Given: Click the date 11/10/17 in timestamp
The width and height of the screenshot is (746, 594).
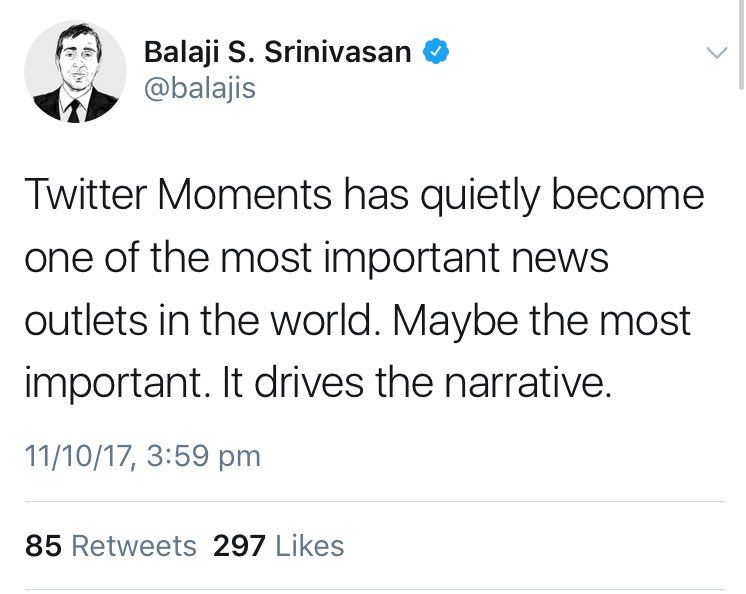Looking at the screenshot, I should click(79, 456).
